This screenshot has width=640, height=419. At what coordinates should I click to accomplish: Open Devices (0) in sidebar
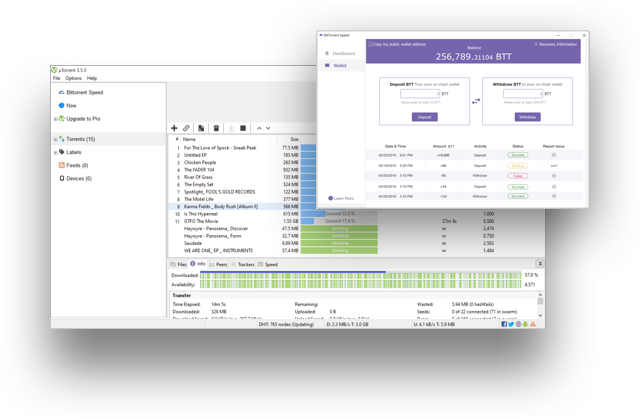(76, 178)
